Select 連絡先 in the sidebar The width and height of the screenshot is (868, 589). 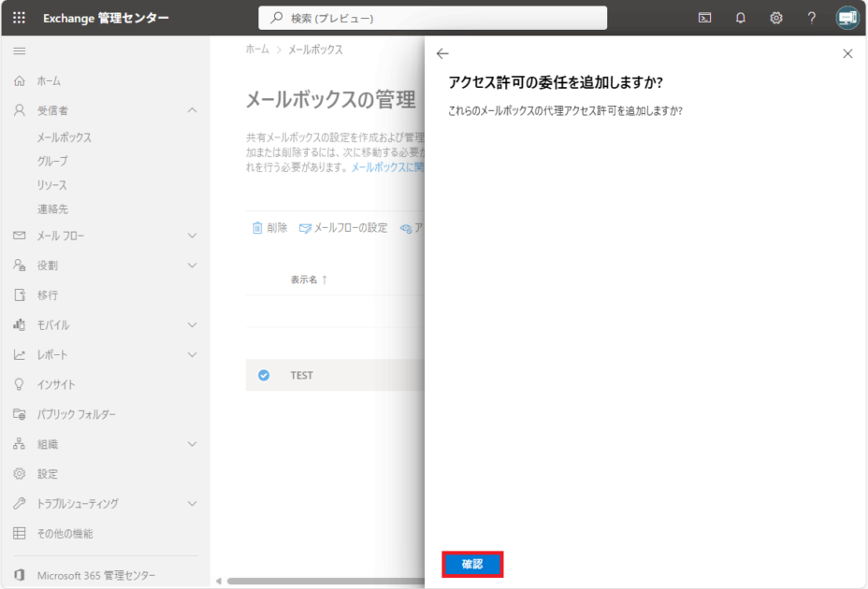point(52,209)
